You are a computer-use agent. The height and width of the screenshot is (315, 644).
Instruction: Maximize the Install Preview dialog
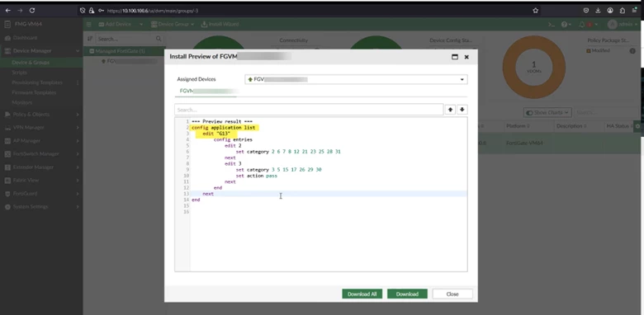point(455,57)
